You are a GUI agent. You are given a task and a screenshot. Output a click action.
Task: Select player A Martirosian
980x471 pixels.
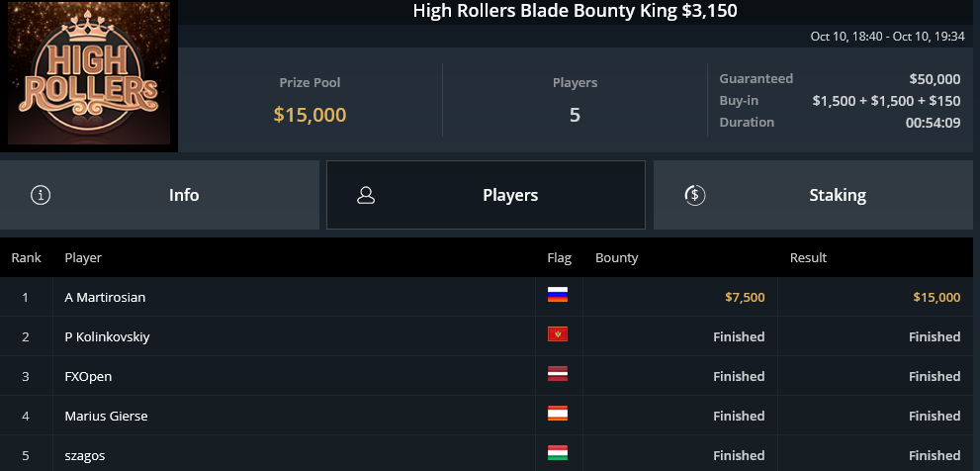[105, 297]
